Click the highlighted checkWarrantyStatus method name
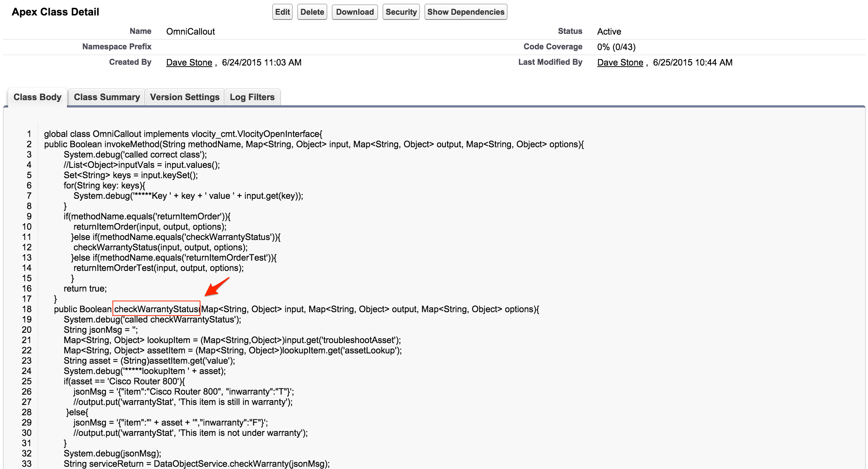868x469 pixels. (156, 309)
